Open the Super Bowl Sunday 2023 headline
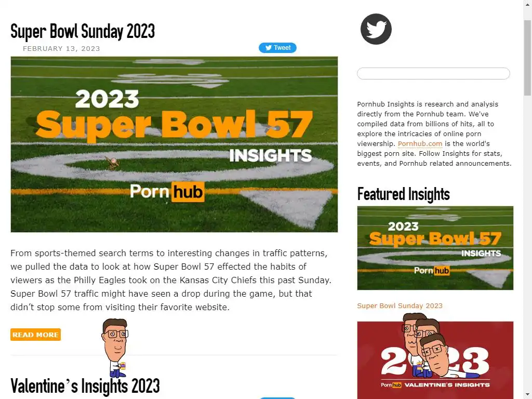 [x=83, y=31]
